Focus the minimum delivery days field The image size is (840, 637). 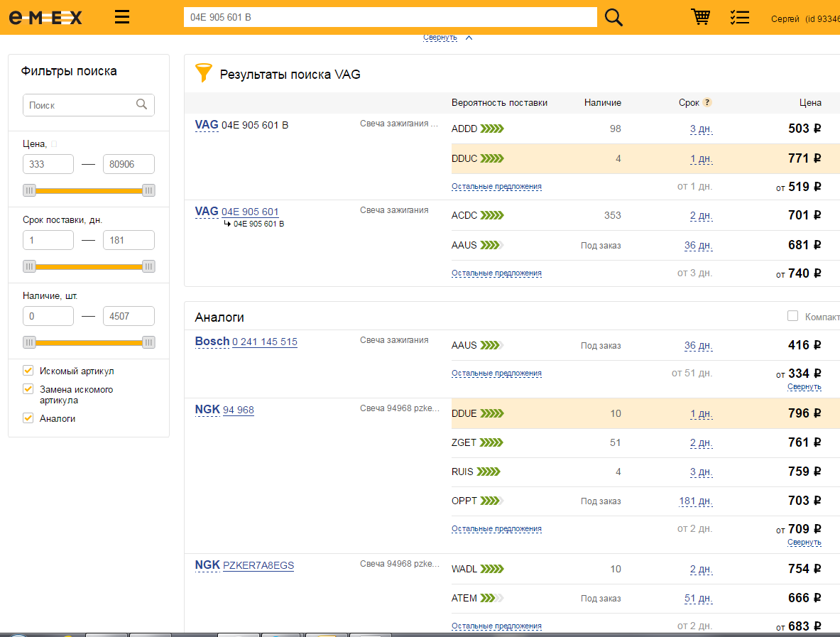[x=48, y=240]
